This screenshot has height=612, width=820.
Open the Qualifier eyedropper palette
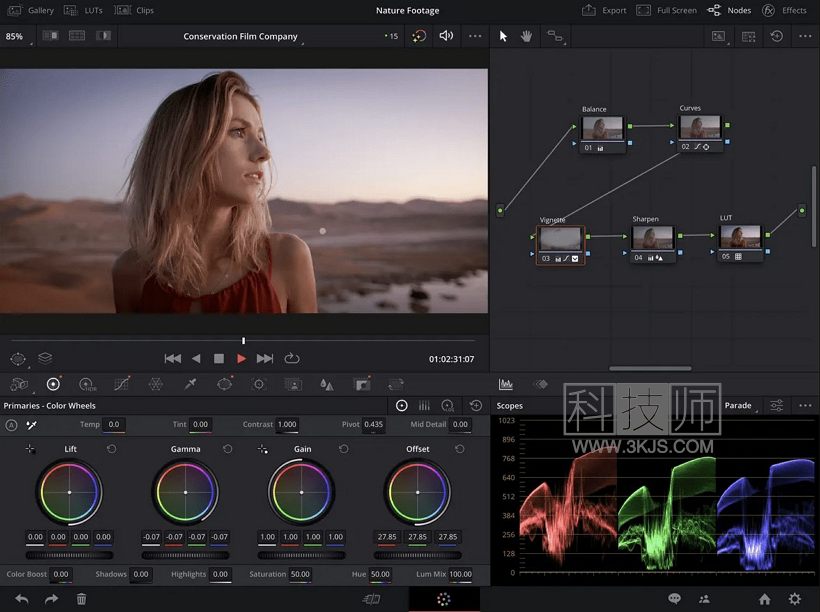click(x=190, y=384)
